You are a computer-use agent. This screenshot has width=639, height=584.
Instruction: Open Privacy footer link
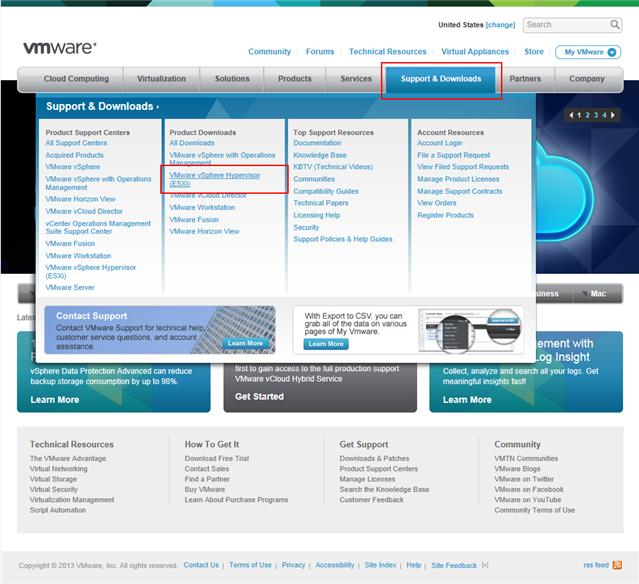pyautogui.click(x=293, y=565)
